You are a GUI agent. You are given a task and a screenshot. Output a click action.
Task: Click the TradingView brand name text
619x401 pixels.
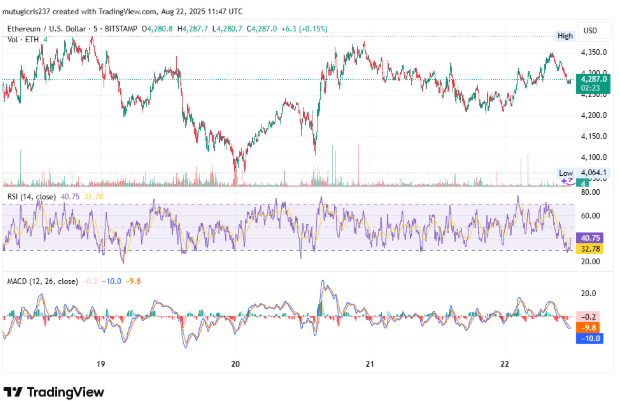click(x=65, y=392)
